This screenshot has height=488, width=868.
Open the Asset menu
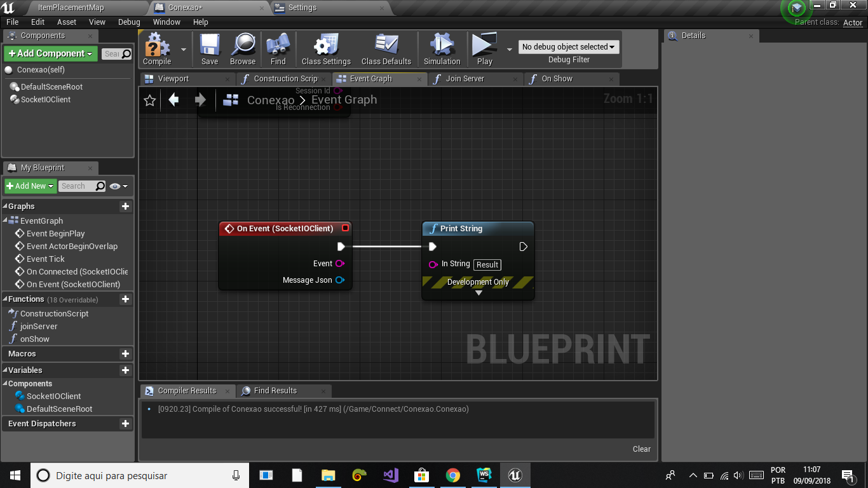(x=67, y=22)
